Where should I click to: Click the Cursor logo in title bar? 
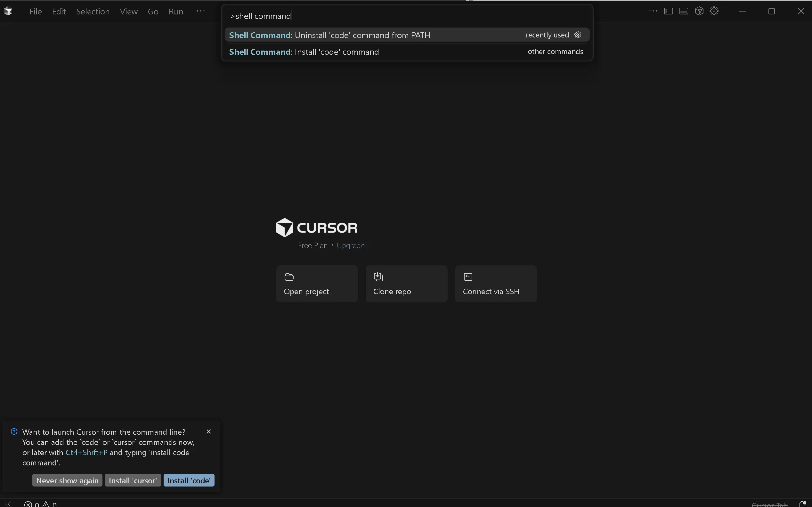8,12
